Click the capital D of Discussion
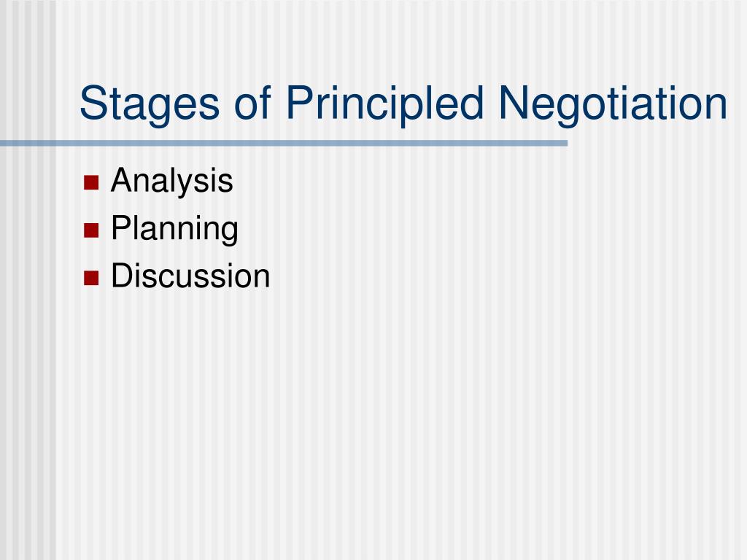Screen dimensions: 747x560 pos(123,275)
